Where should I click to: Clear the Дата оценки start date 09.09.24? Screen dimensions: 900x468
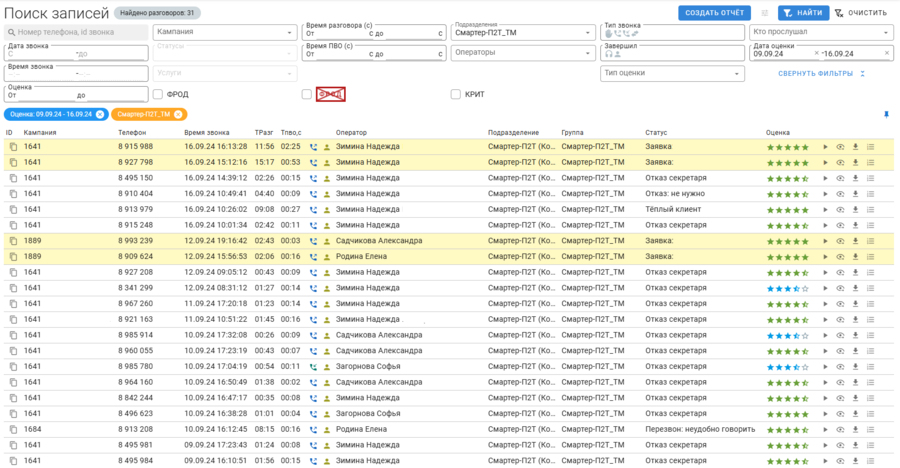coord(817,53)
